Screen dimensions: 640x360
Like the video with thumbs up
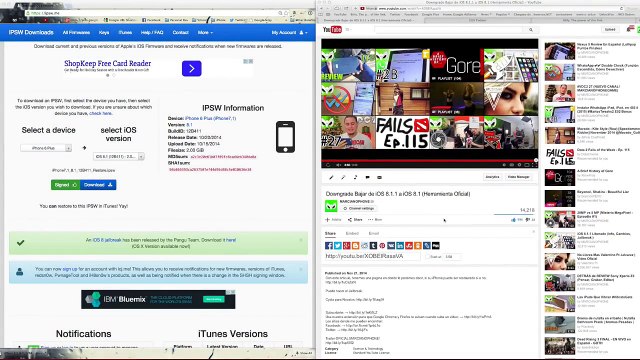point(513,220)
